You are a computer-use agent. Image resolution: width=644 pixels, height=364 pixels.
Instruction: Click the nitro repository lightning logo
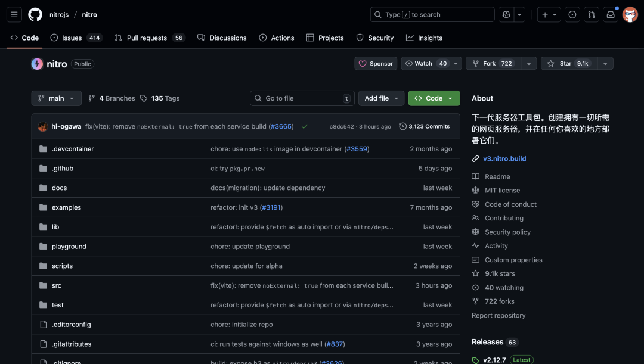37,64
